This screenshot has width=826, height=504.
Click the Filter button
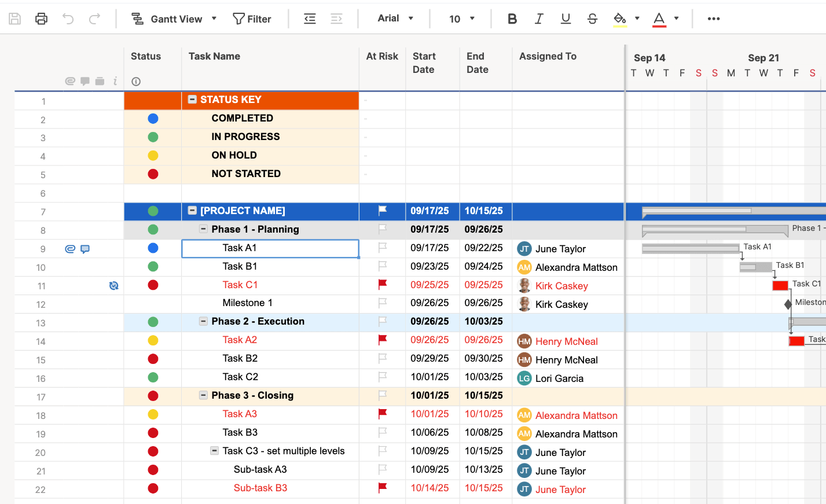click(x=252, y=19)
